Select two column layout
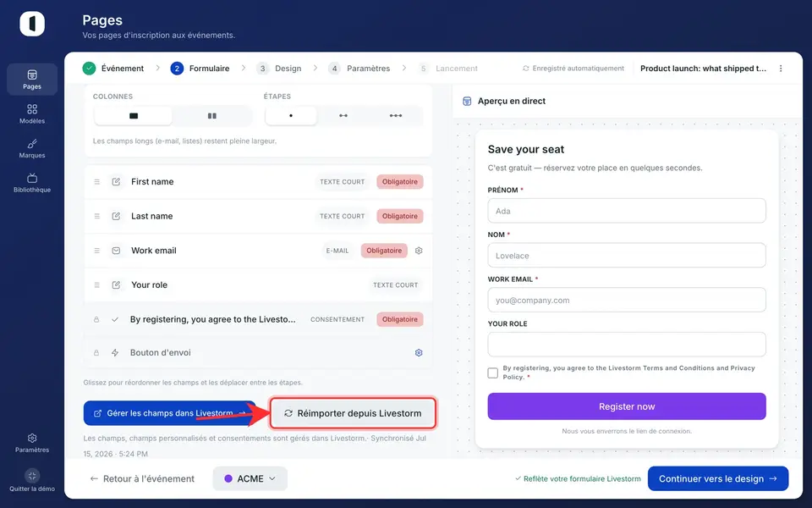The width and height of the screenshot is (812, 508). [211, 116]
